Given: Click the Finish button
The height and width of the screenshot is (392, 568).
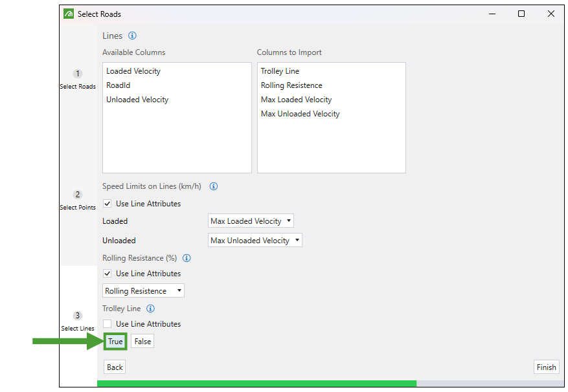Looking at the screenshot, I should [x=546, y=367].
